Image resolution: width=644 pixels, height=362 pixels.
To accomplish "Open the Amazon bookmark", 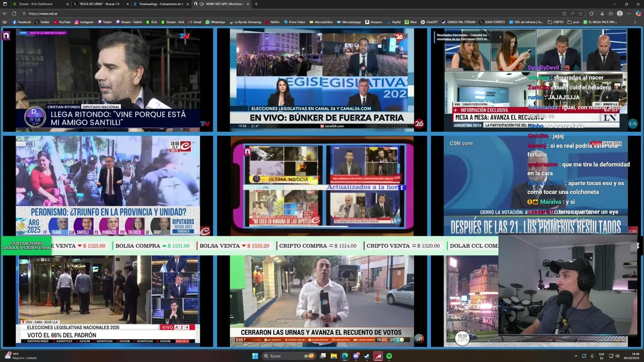I will (374, 22).
